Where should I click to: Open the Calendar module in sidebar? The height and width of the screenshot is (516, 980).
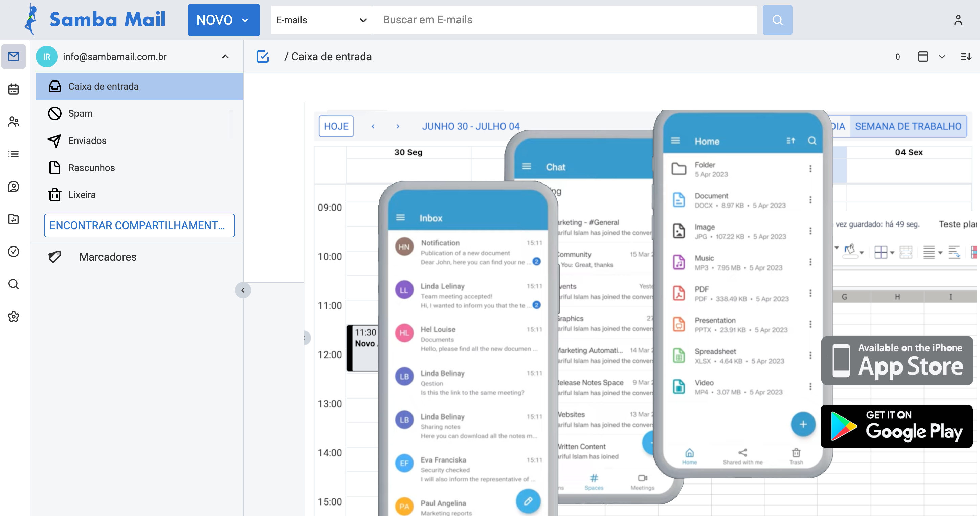(13, 89)
